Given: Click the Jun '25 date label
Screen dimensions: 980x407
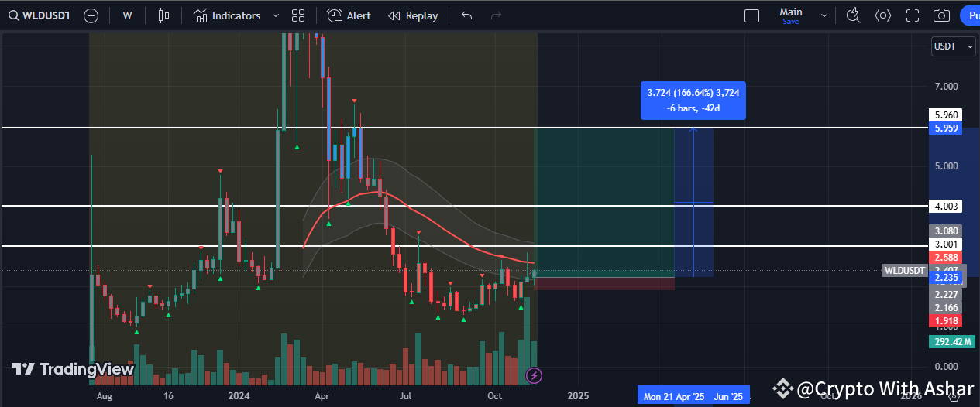Looking at the screenshot, I should point(728,396).
